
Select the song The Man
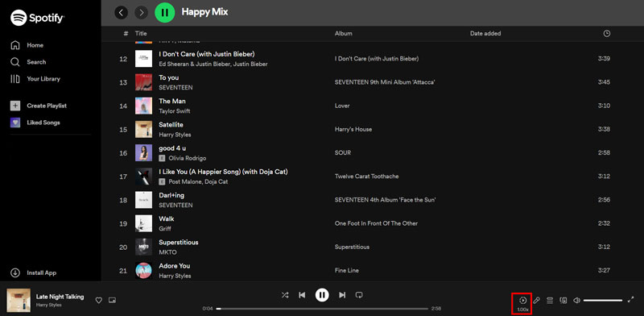click(x=172, y=102)
